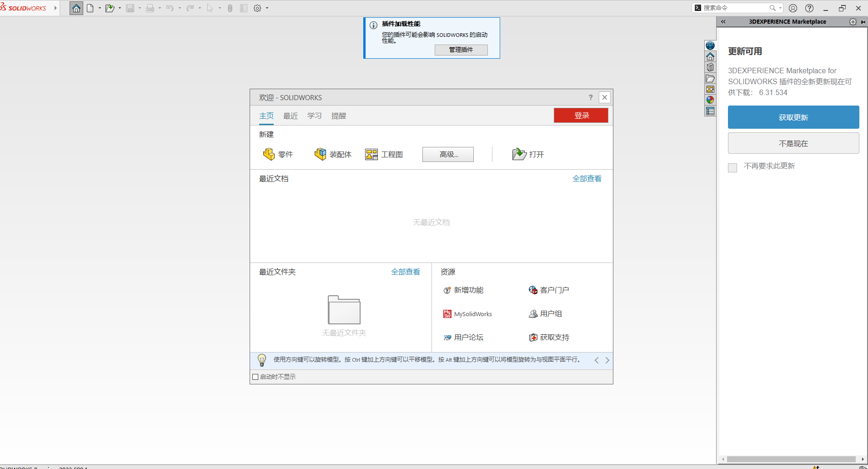Viewport: 868px width, 469px height.
Task: Click the 获取更新 button
Action: point(793,117)
